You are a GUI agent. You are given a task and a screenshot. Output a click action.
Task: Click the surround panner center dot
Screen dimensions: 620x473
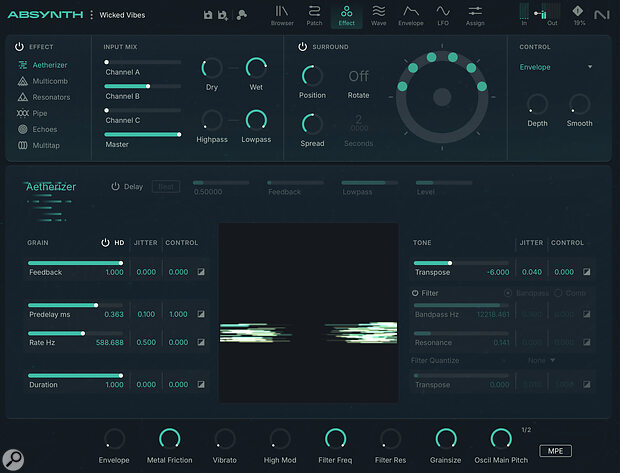pyautogui.click(x=442, y=97)
